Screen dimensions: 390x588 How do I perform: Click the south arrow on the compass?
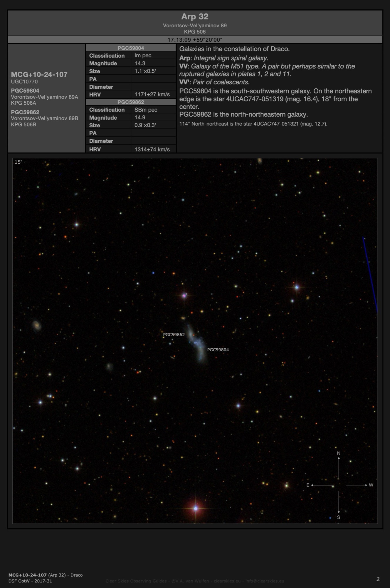339,503
